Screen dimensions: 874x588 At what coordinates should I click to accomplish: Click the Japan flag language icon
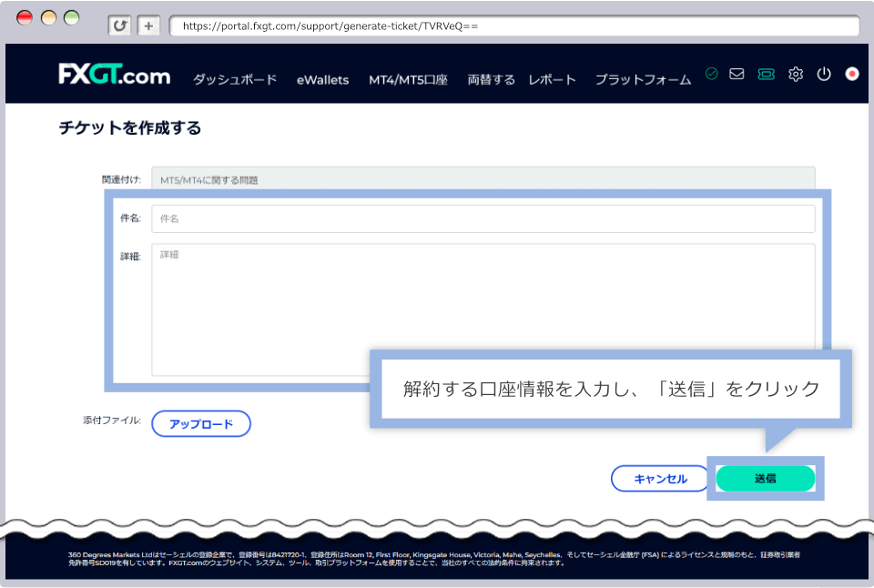(x=852, y=74)
